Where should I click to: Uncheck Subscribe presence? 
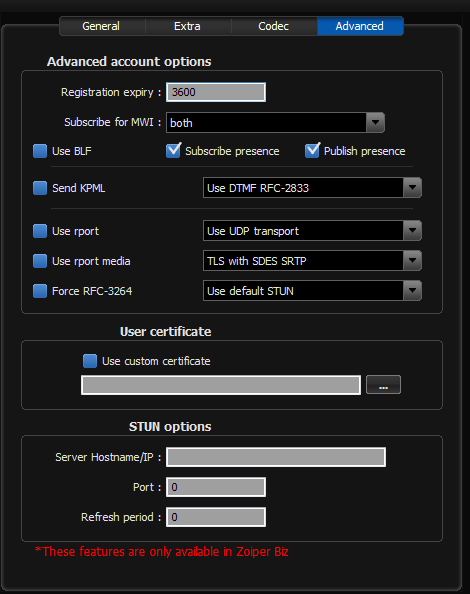click(x=173, y=151)
